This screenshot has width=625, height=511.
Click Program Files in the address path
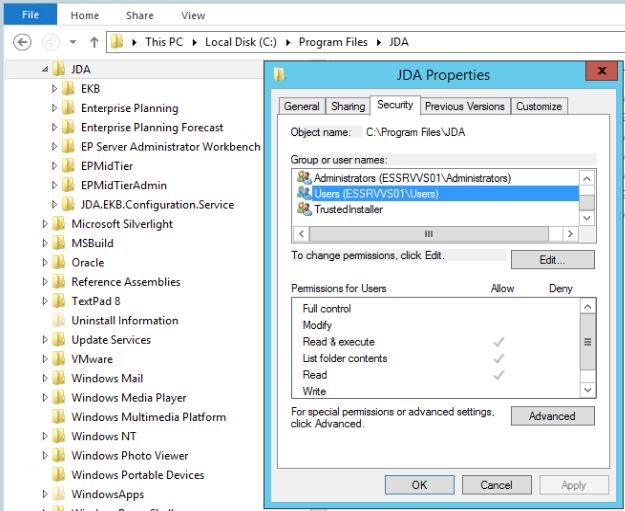pos(333,42)
